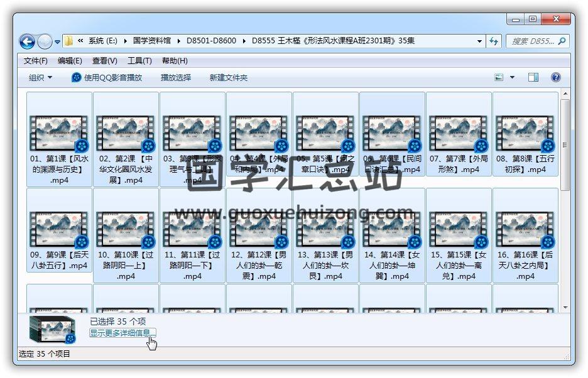Click the Forward navigation arrow button
The width and height of the screenshot is (588, 378).
click(45, 41)
